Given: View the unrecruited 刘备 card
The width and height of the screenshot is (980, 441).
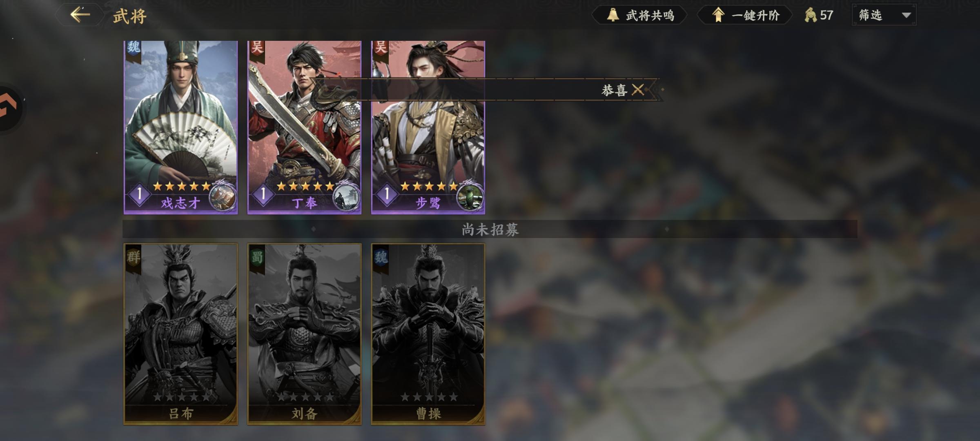Looking at the screenshot, I should [304, 334].
